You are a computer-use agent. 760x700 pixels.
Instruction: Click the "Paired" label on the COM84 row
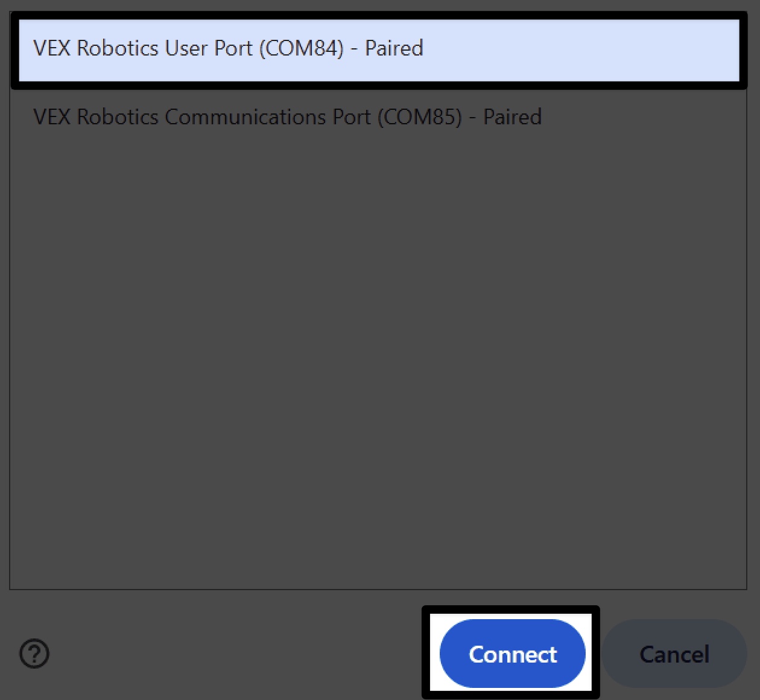tap(394, 48)
